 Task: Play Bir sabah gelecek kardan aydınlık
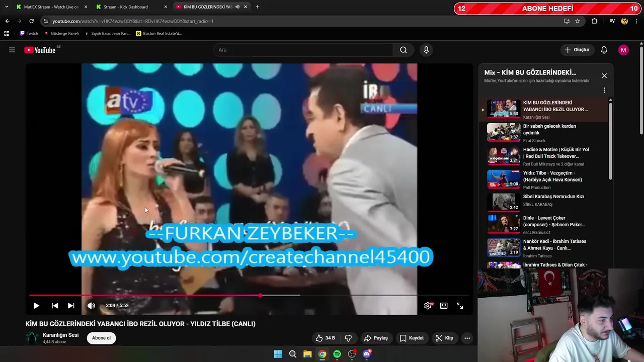(x=543, y=133)
